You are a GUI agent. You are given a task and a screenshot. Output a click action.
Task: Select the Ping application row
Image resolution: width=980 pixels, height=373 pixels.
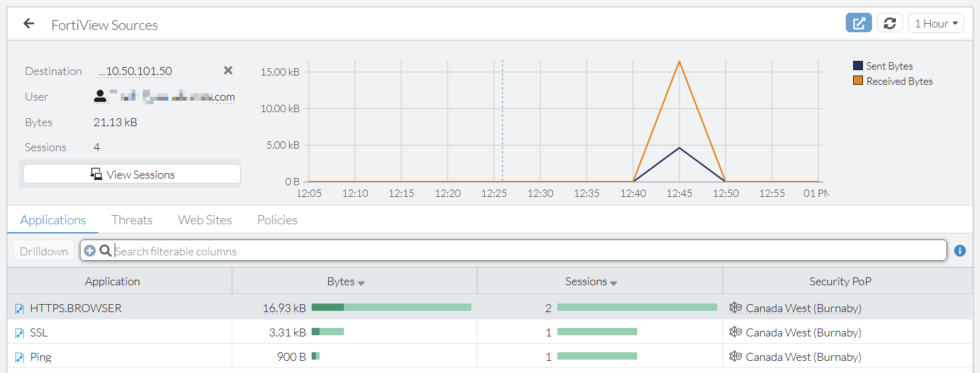(x=490, y=356)
